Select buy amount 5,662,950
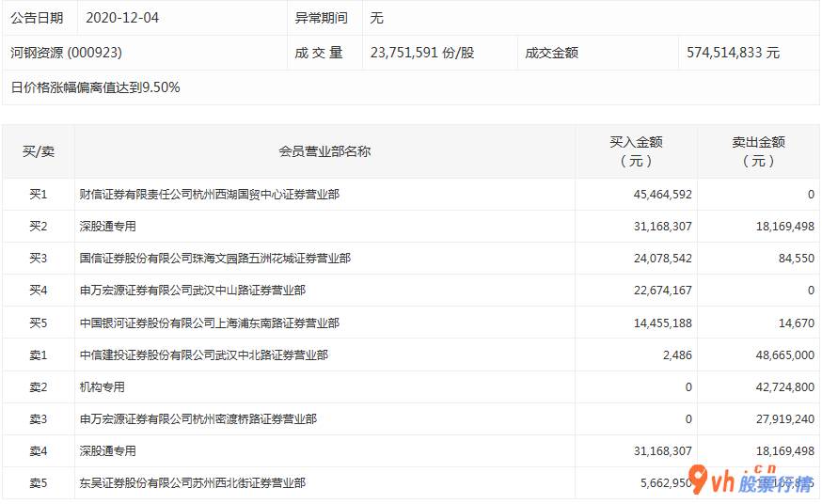This screenshot has width=822, height=504. (666, 483)
